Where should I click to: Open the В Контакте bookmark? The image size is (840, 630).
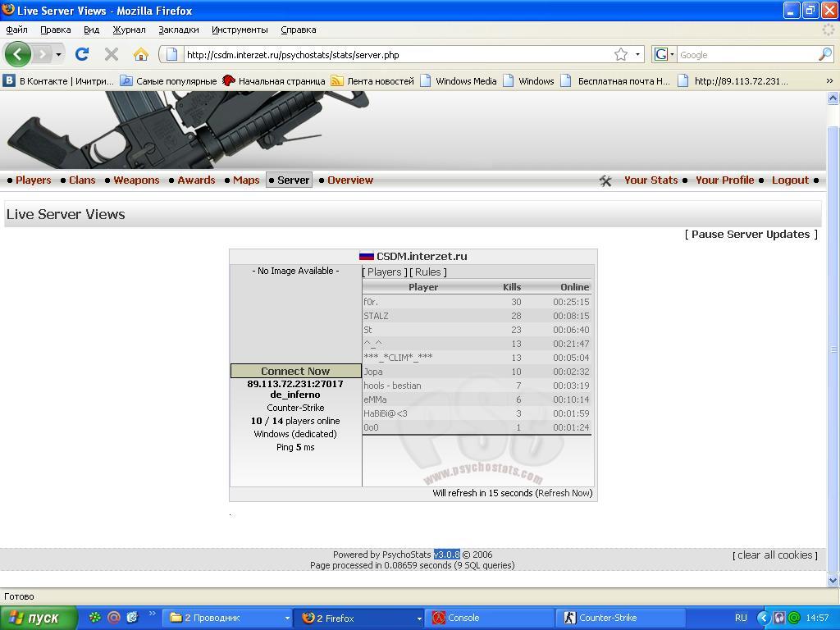click(59, 81)
